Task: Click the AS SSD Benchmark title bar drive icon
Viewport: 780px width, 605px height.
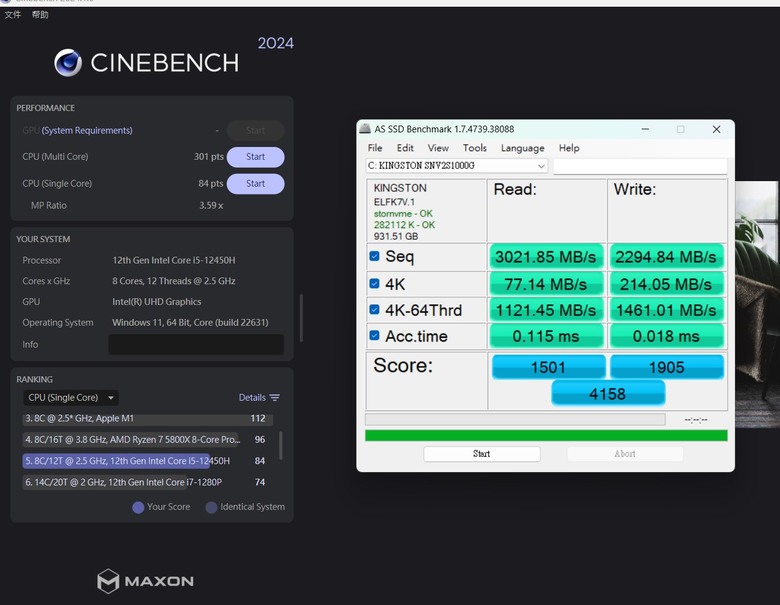Action: [x=365, y=129]
